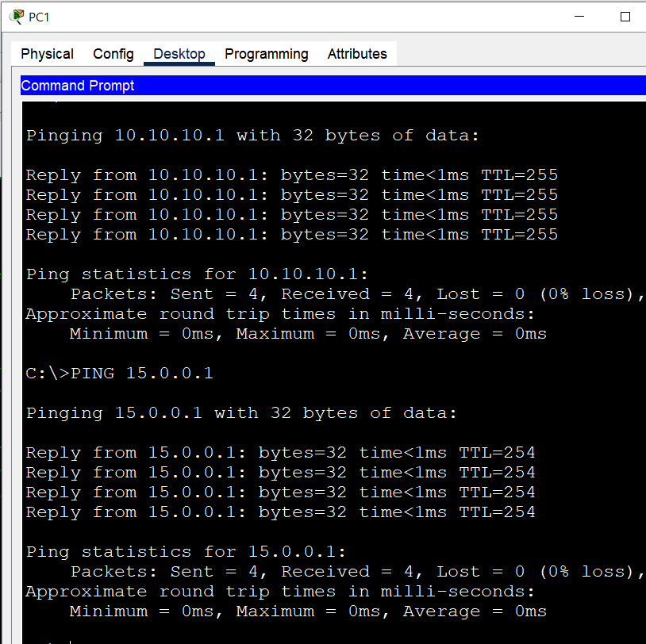This screenshot has width=646, height=644.
Task: Click 'Ping statistics for 15.0.0.1:' line
Action: 186,552
